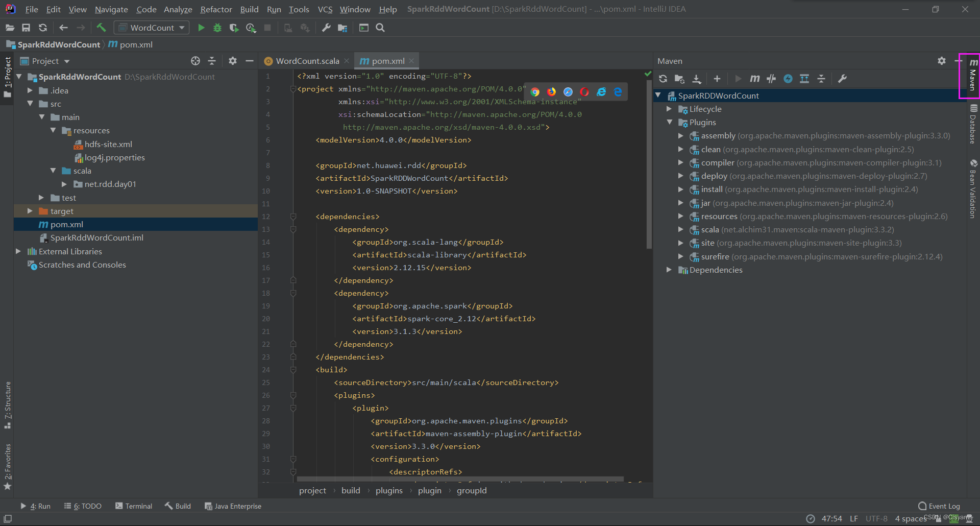
Task: Toggle the Structure side tool window
Action: [x=8, y=405]
